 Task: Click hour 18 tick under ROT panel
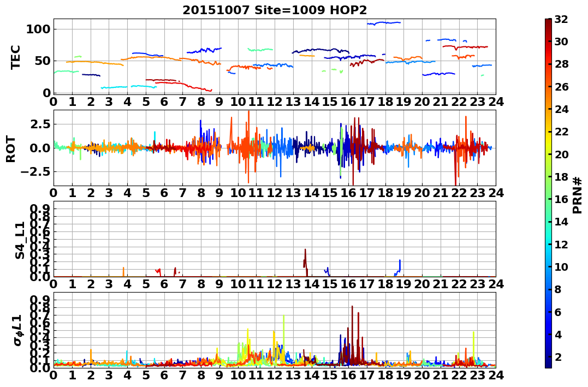(385, 193)
